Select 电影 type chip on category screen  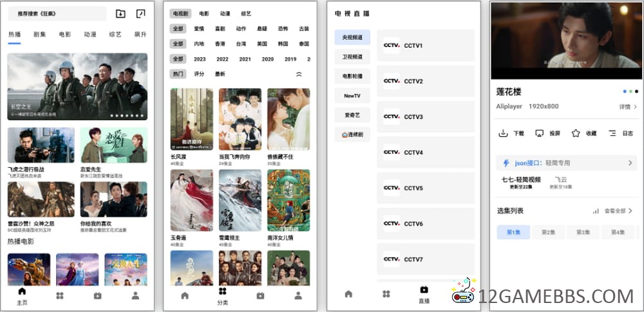pyautogui.click(x=204, y=14)
